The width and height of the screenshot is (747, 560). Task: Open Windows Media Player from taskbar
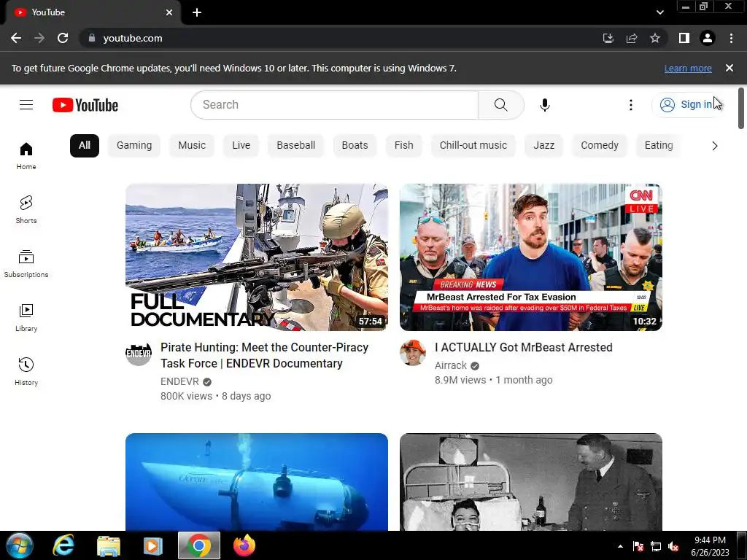click(153, 545)
